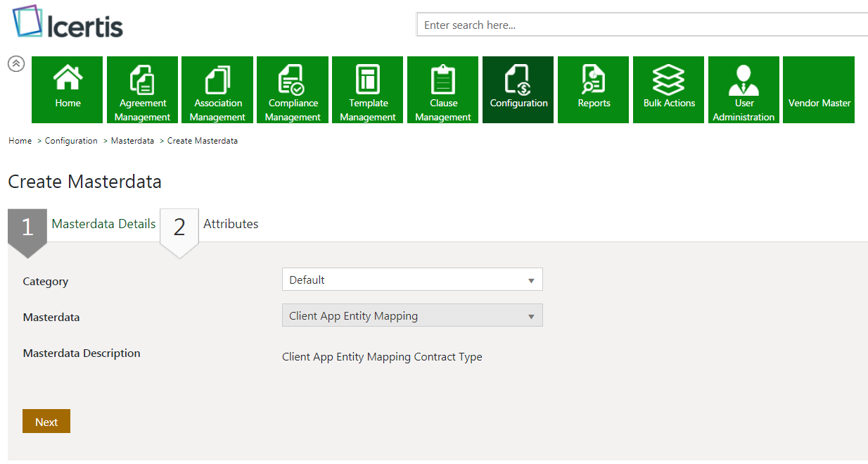Click the Configuration breadcrumb link
This screenshot has width=868, height=464.
[71, 141]
